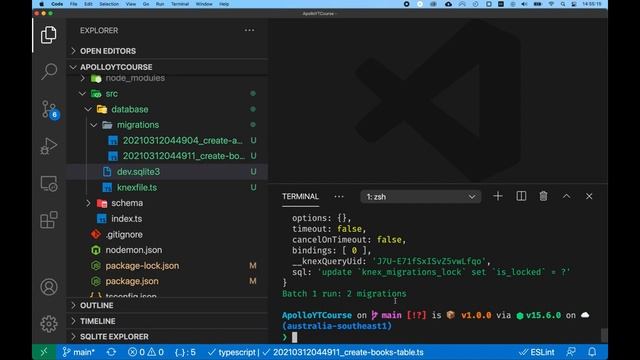The image size is (640, 360).
Task: Open the Terminal menu in menu bar
Action: pos(180,4)
